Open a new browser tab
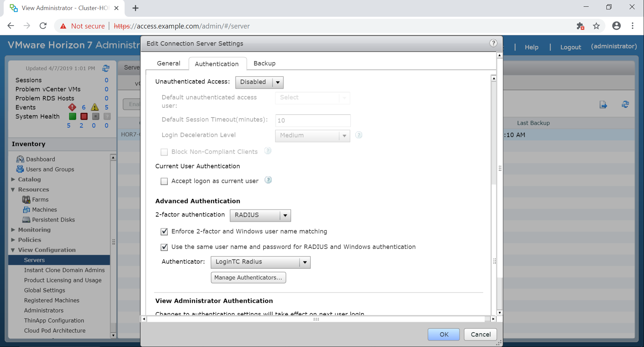The width and height of the screenshot is (644, 347). pyautogui.click(x=136, y=8)
